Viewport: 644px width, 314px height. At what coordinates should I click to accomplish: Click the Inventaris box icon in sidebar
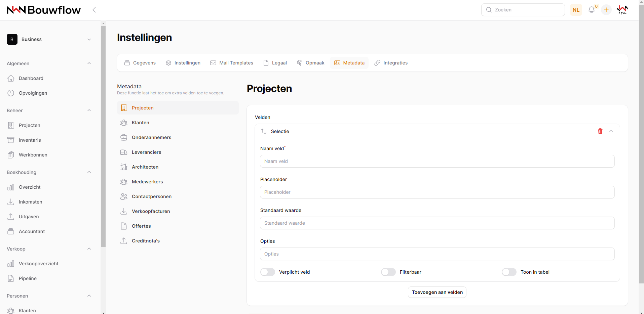pos(11,140)
